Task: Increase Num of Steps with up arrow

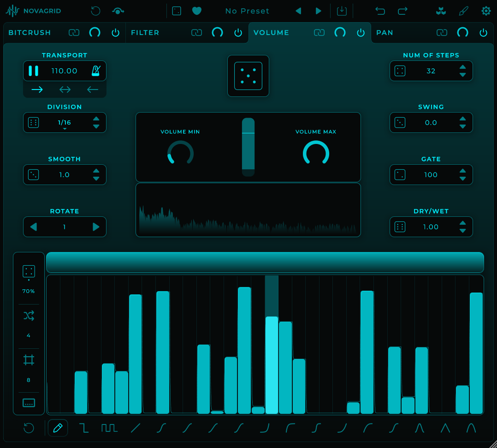Action: (463, 67)
